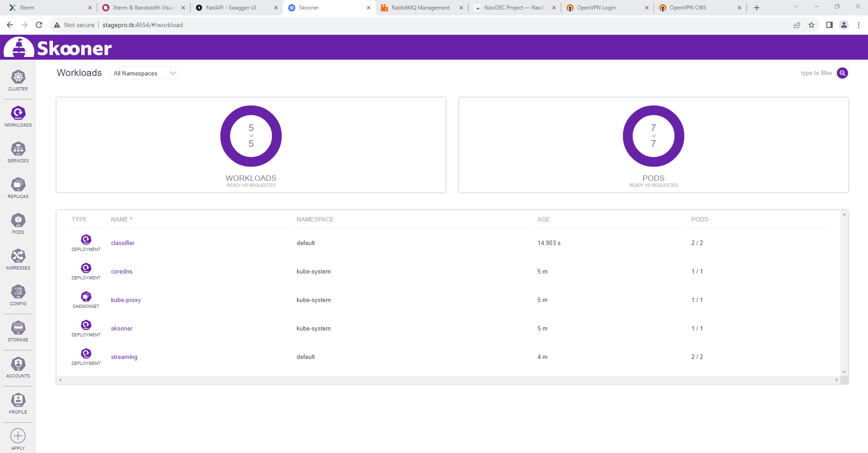Switch to Xterm & Bandwidth Visual tab

(x=143, y=8)
